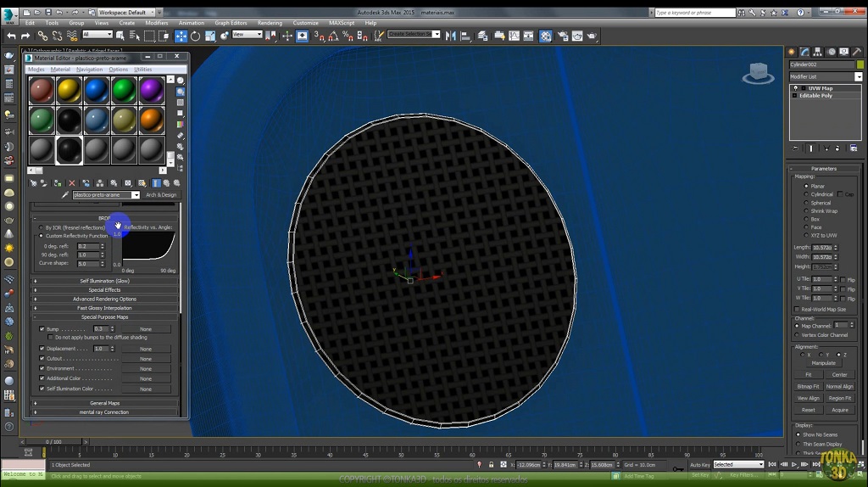This screenshot has width=868, height=487.
Task: Click the Arch & Design material type button
Action: coord(160,195)
